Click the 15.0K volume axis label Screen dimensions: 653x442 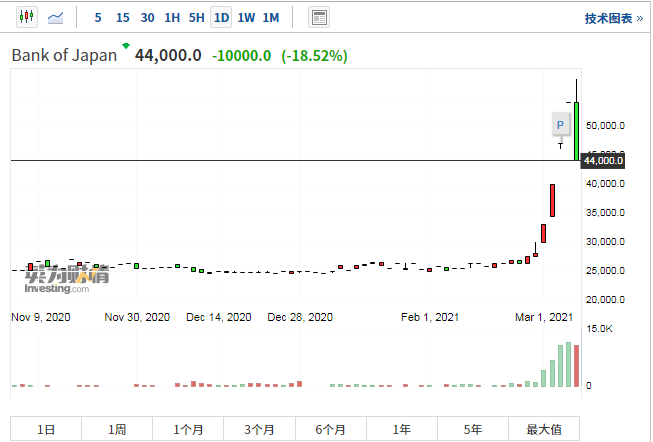[x=599, y=329]
